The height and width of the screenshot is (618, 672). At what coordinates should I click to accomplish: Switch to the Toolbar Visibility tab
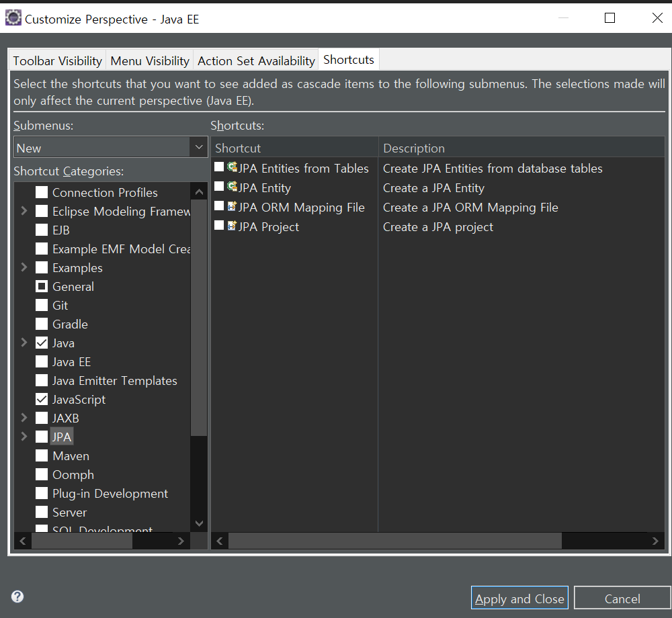pyautogui.click(x=57, y=61)
